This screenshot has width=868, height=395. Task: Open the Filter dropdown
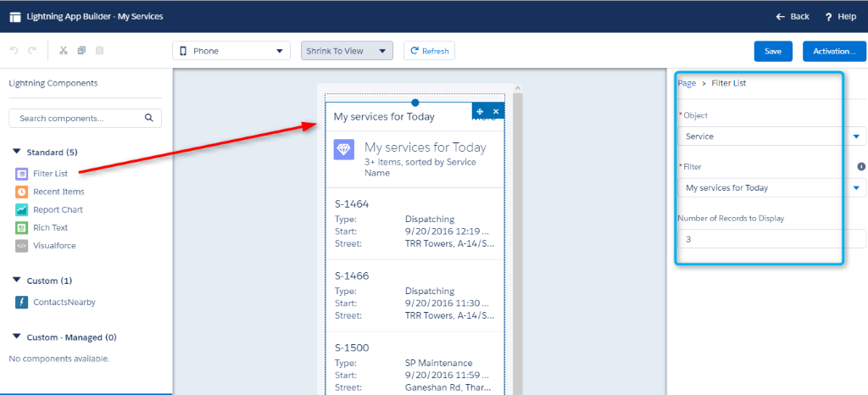pyautogui.click(x=772, y=188)
